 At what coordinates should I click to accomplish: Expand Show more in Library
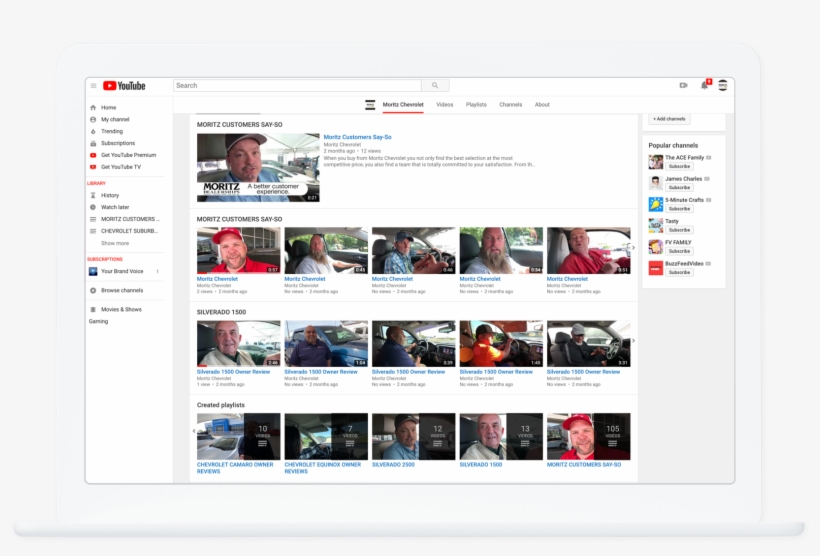(x=115, y=243)
